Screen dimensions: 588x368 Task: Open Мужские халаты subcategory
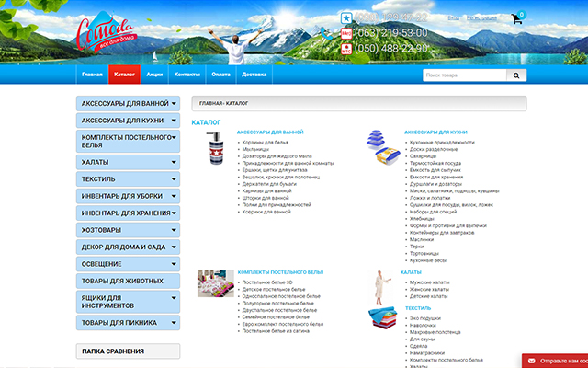430,282
